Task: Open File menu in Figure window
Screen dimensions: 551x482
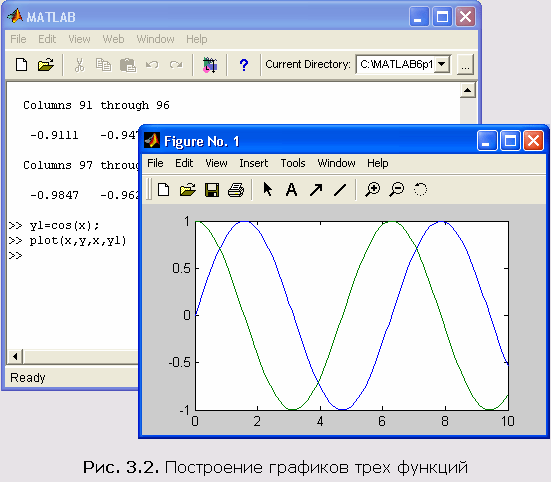Action: click(x=155, y=163)
